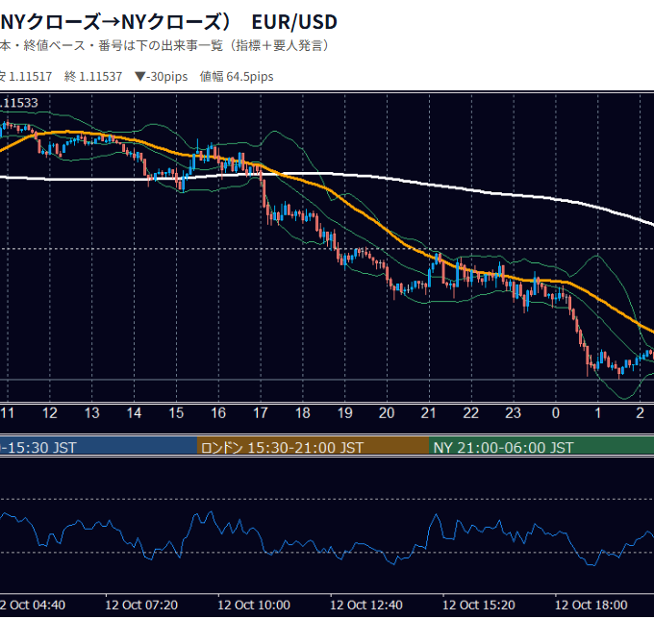The image size is (654, 644).
Task: Click hour label 21 on time axis
Action: pyautogui.click(x=429, y=413)
